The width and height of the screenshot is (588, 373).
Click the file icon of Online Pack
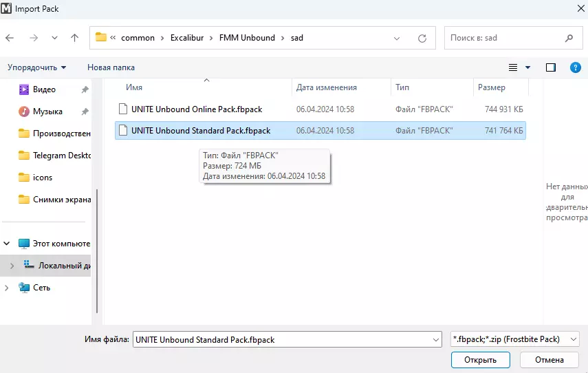pyautogui.click(x=122, y=109)
